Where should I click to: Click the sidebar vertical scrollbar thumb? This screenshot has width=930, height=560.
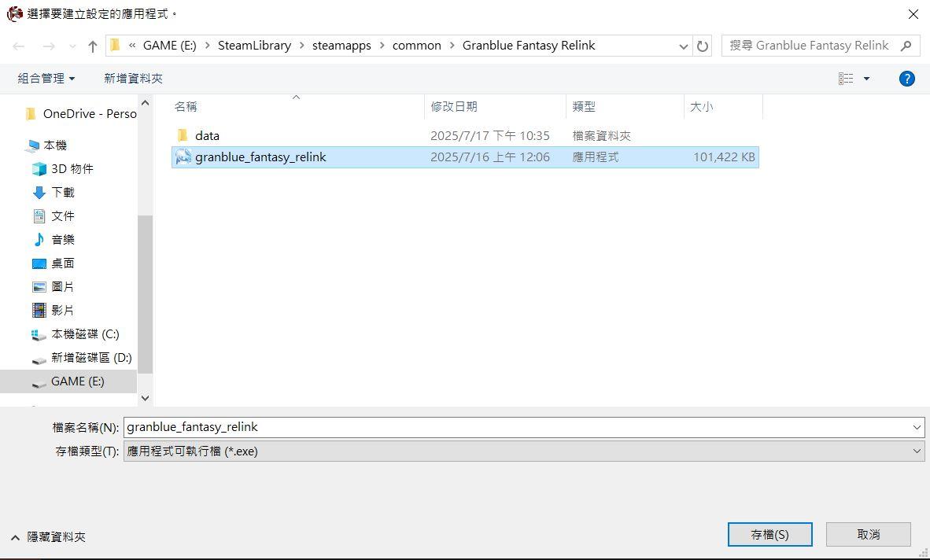146,294
